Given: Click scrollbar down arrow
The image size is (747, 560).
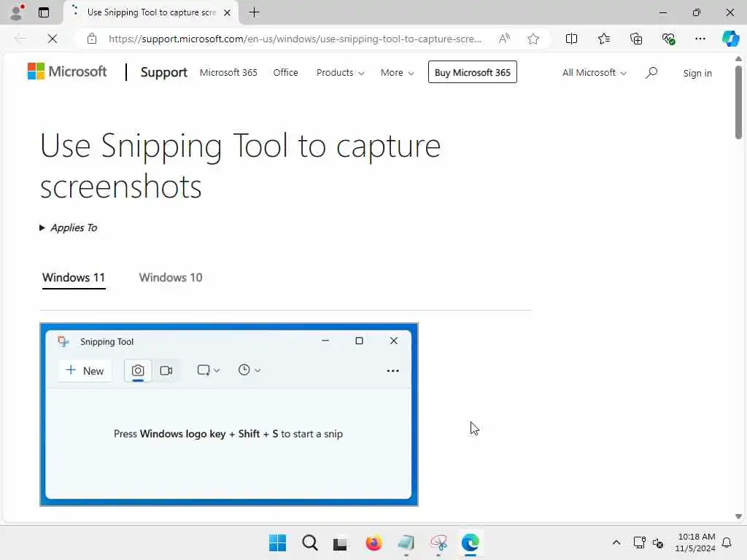Looking at the screenshot, I should click(x=738, y=516).
